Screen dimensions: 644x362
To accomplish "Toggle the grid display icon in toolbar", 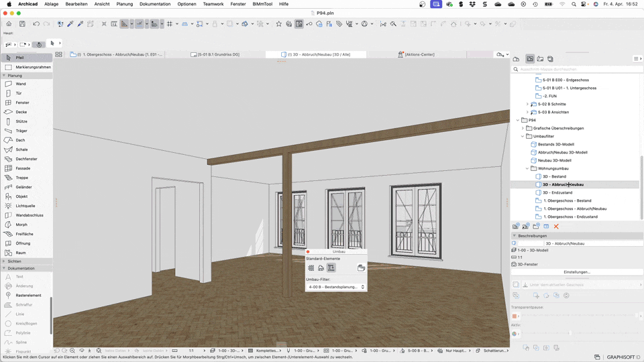I will point(170,24).
